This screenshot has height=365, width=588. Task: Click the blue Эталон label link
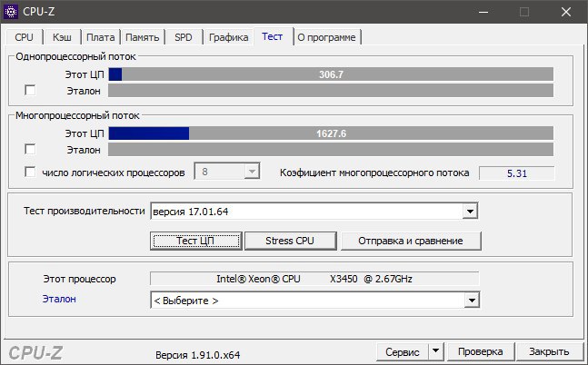59,299
